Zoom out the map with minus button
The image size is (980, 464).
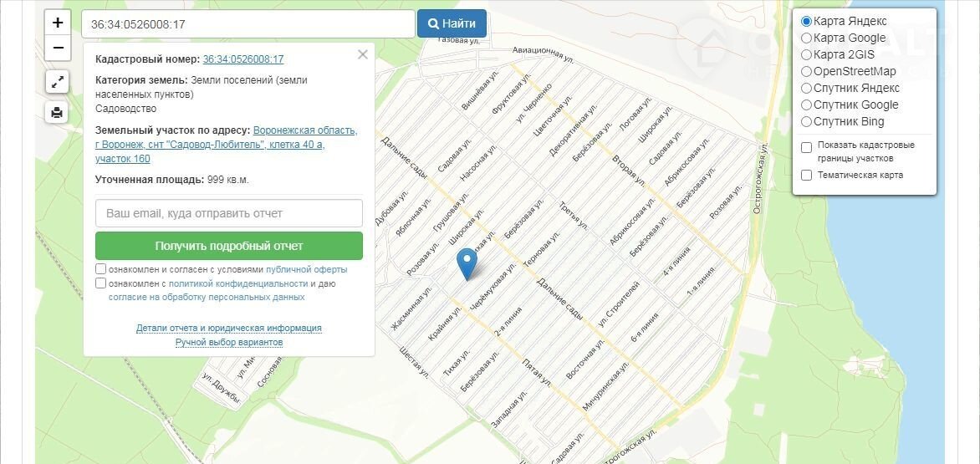[58, 48]
